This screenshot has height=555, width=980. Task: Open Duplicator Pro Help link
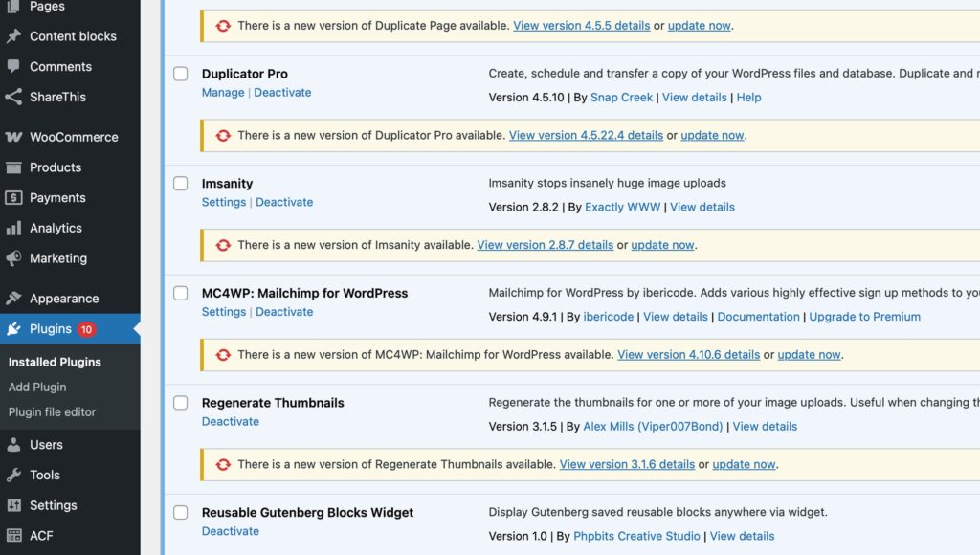(748, 98)
